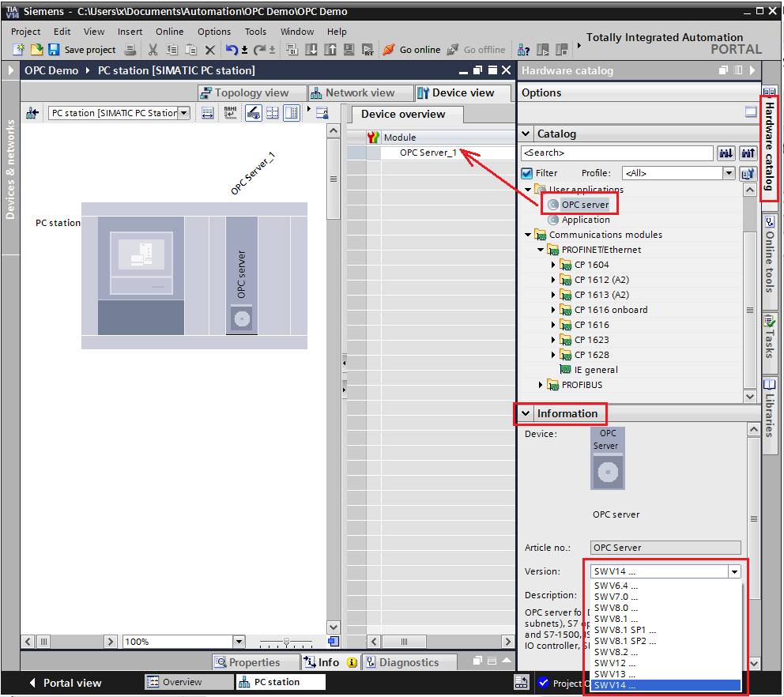Image resolution: width=784 pixels, height=697 pixels.
Task: Search upwards in catalog icon
Action: [x=748, y=153]
